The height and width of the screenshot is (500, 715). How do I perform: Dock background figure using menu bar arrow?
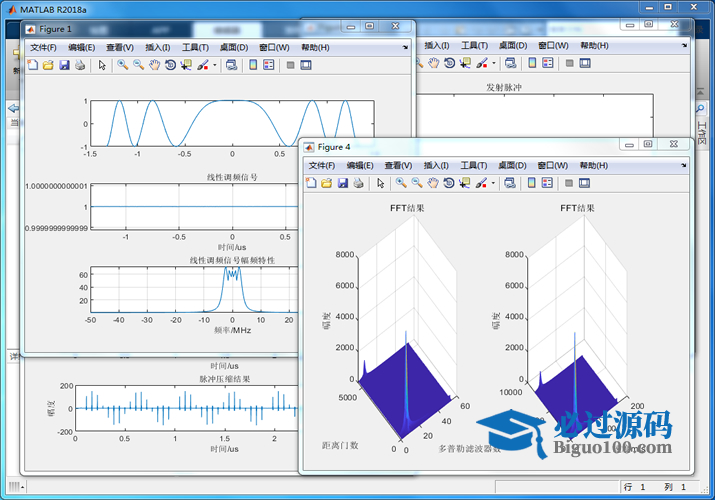(x=684, y=46)
